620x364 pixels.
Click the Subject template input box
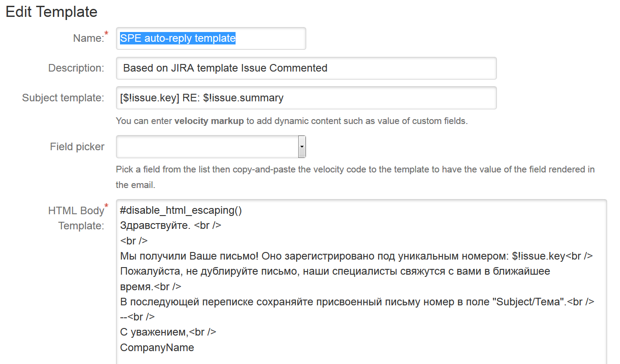pyautogui.click(x=307, y=97)
